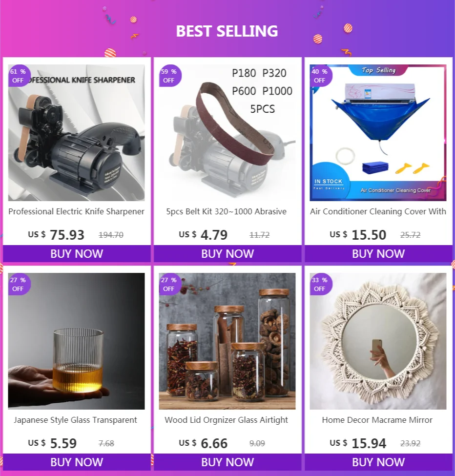
Task: Open the Air Conditioner Cleaning Cover image
Action: point(378,133)
